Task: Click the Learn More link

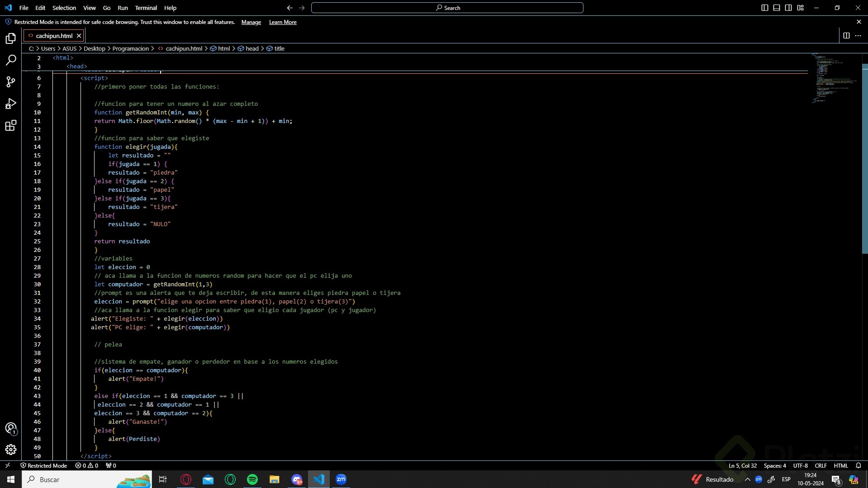Action: (x=283, y=22)
